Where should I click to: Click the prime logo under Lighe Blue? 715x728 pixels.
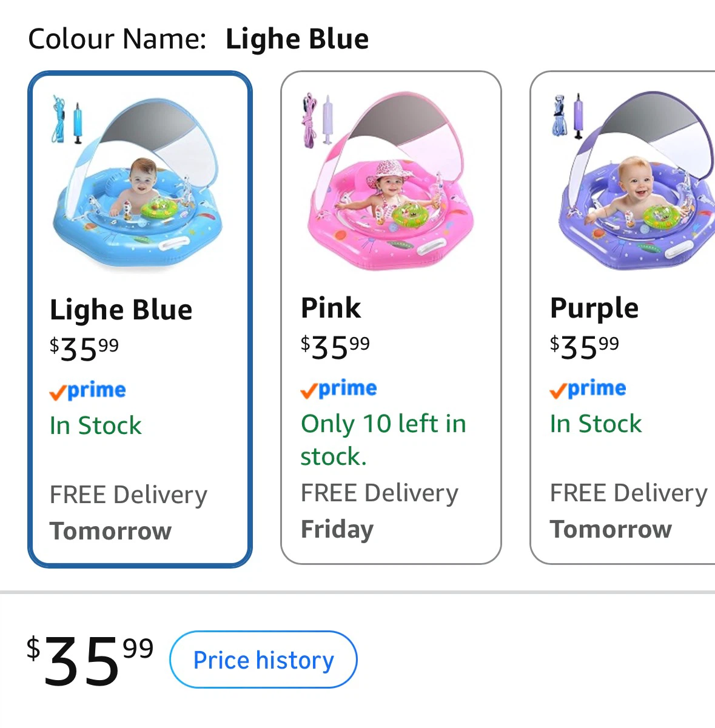coord(88,391)
